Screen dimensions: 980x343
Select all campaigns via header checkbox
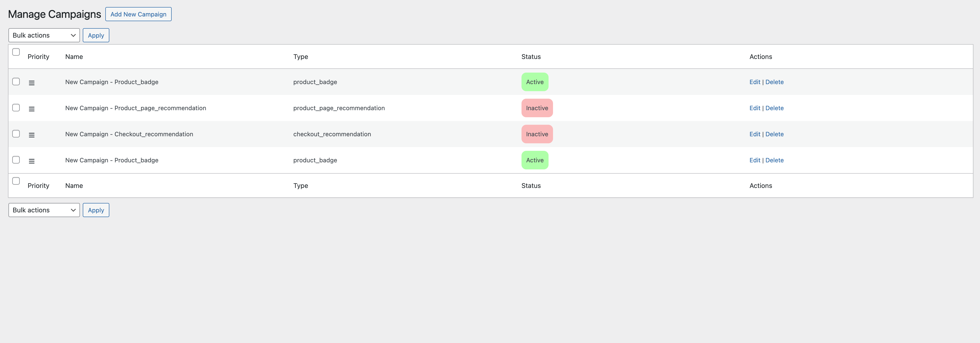(16, 52)
